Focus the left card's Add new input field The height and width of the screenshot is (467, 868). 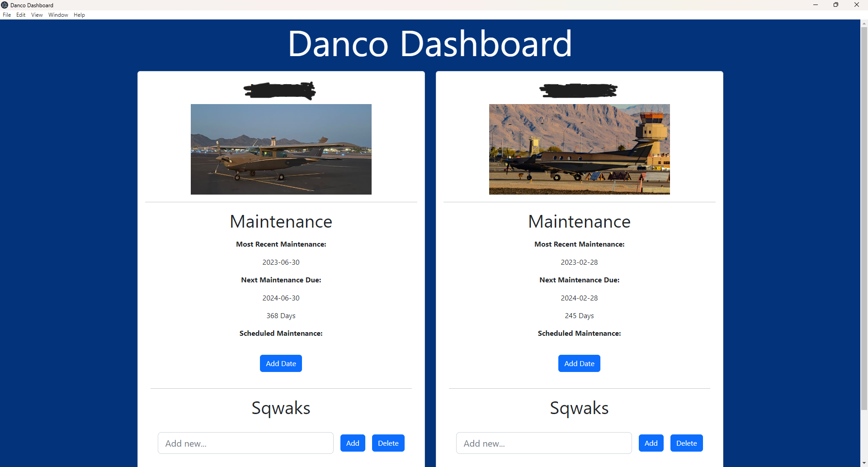pyautogui.click(x=245, y=443)
